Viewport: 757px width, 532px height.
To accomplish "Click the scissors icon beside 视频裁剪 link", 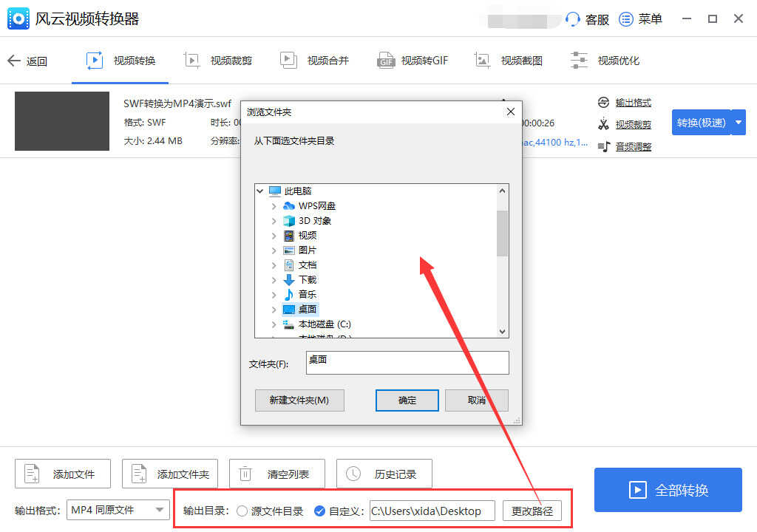I will pyautogui.click(x=603, y=124).
